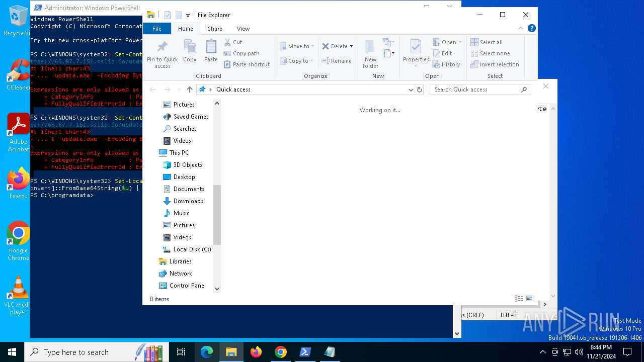Viewport: 644px width, 362px height.
Task: Switch to the View ribbon tab
Action: [243, 29]
